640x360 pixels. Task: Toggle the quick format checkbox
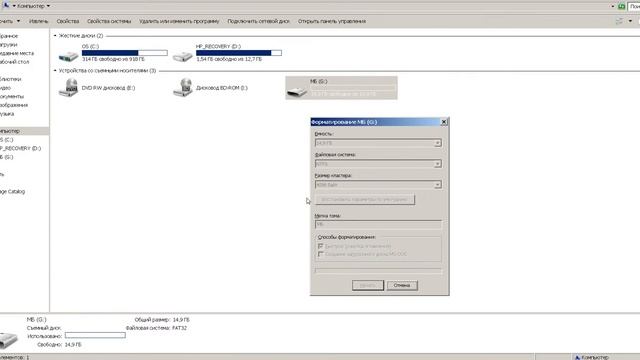tap(320, 246)
